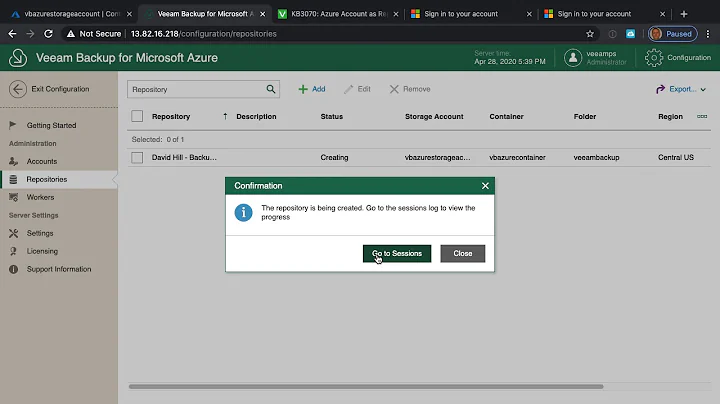Screen dimensions: 720x404
Task: Click the Veeam logo icon in header
Action: click(18, 58)
